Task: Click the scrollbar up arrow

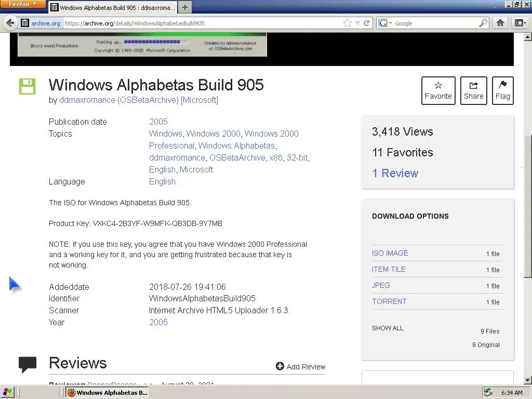Action: point(528,37)
